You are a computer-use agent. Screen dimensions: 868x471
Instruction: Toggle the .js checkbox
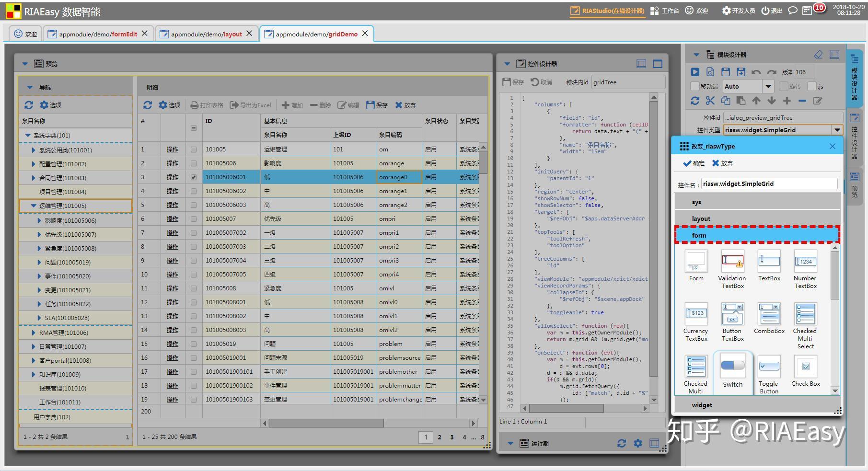coord(811,86)
